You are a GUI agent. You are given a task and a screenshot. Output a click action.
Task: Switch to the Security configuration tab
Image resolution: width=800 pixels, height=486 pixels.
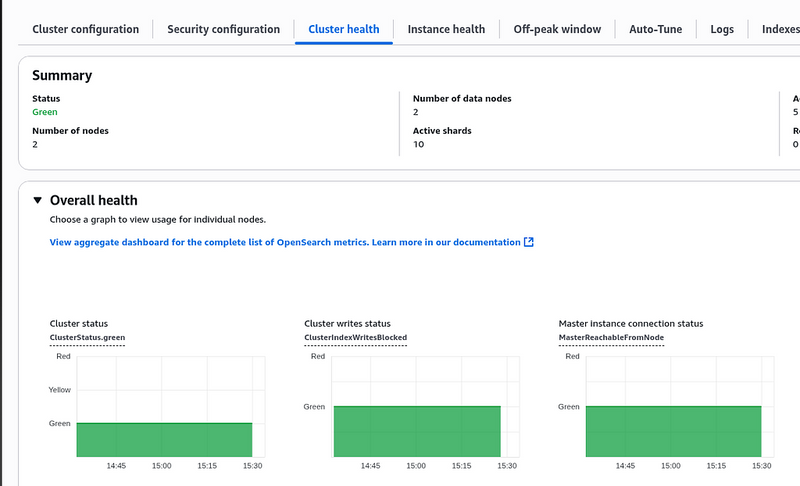pyautogui.click(x=223, y=29)
